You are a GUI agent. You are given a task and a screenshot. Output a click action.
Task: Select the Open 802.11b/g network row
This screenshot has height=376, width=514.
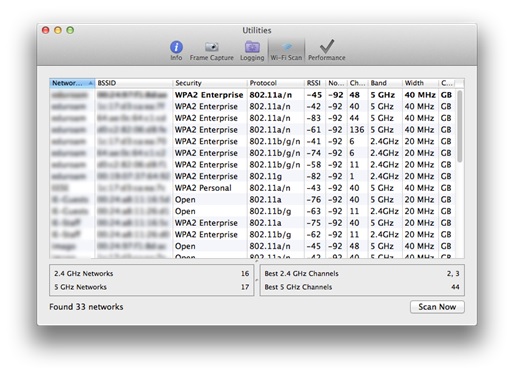point(252,211)
